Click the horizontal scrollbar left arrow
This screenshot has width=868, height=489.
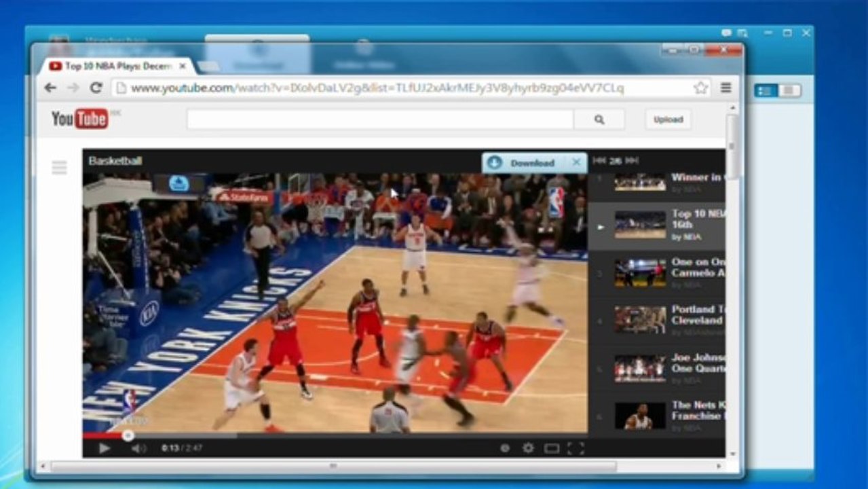(43, 466)
